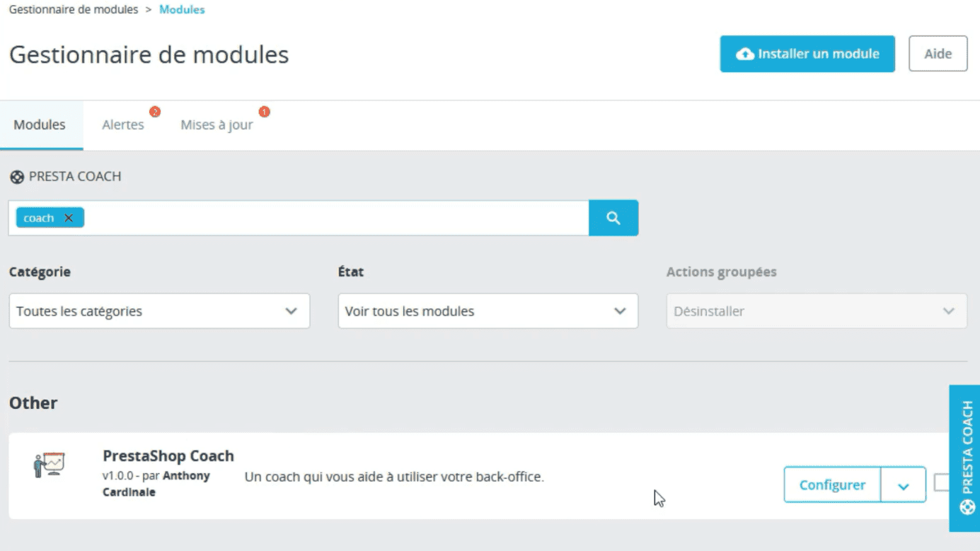Screen dimensions: 980x551
Task: Click the coach tag label
Action: (38, 218)
